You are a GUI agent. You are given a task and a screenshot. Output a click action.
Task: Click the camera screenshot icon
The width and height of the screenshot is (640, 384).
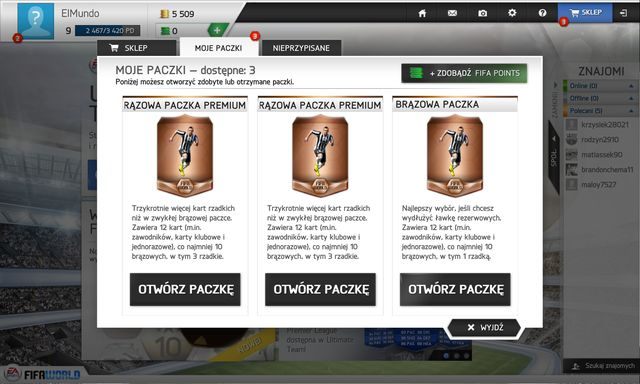(482, 13)
